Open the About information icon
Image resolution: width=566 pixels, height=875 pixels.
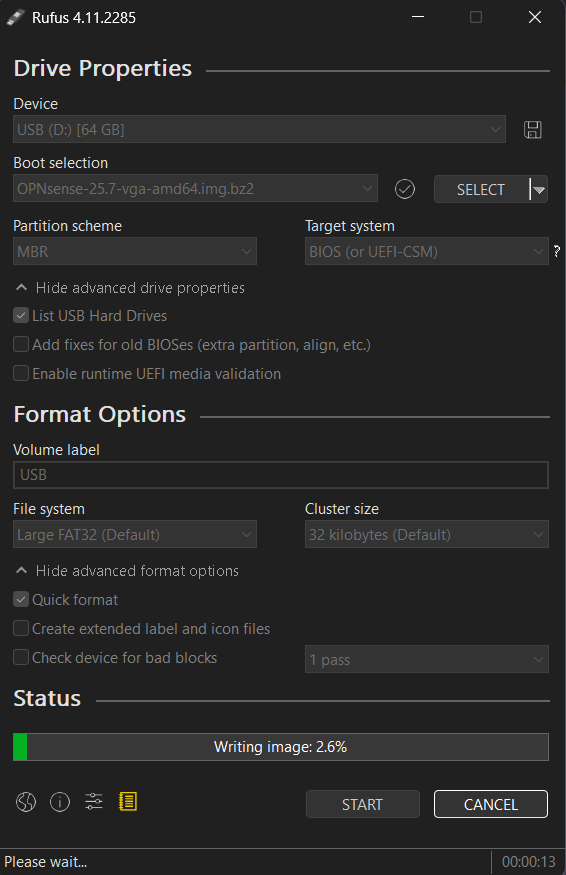[60, 802]
